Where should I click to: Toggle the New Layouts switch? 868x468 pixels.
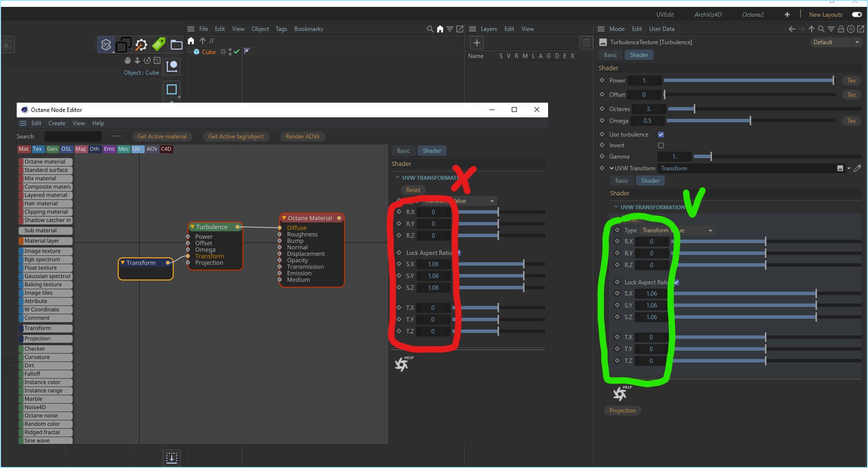click(x=857, y=15)
